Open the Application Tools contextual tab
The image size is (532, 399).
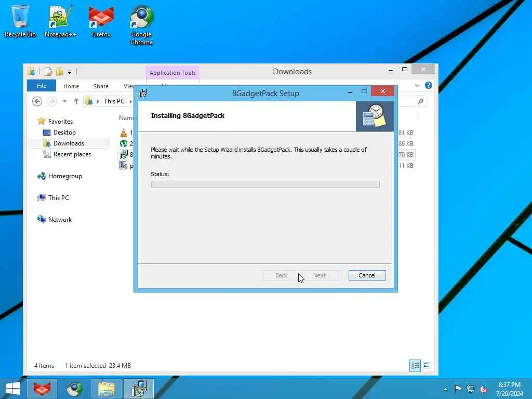pyautogui.click(x=172, y=73)
